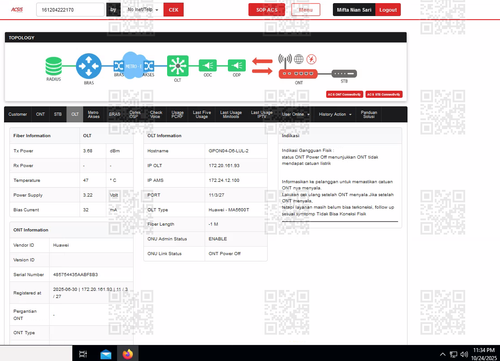
Task: Open Firefox from the taskbar
Action: click(128, 354)
